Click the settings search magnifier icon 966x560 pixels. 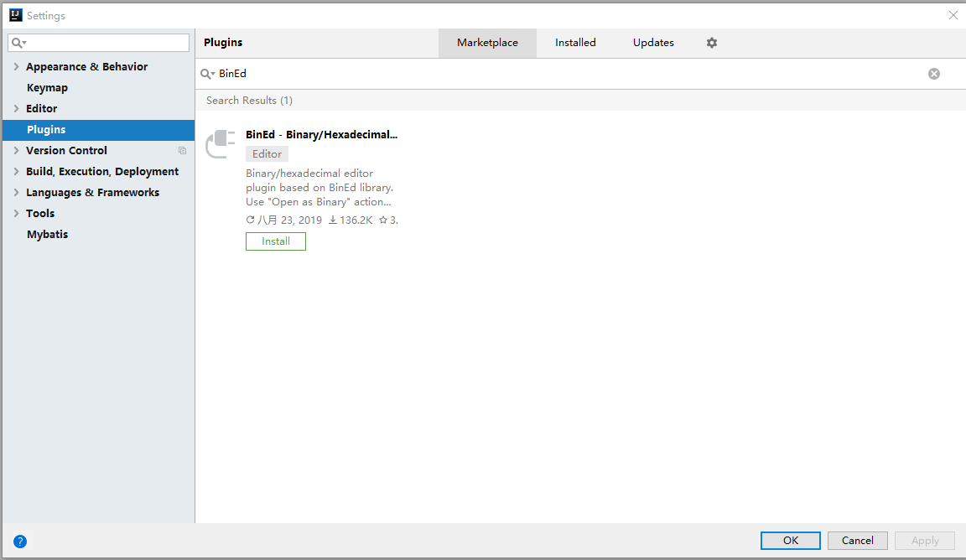click(x=18, y=43)
